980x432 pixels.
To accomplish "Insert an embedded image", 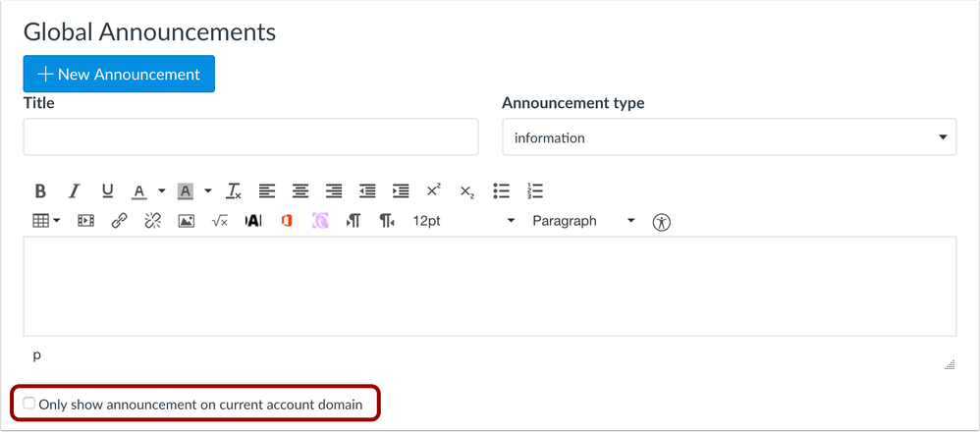I will (x=186, y=221).
